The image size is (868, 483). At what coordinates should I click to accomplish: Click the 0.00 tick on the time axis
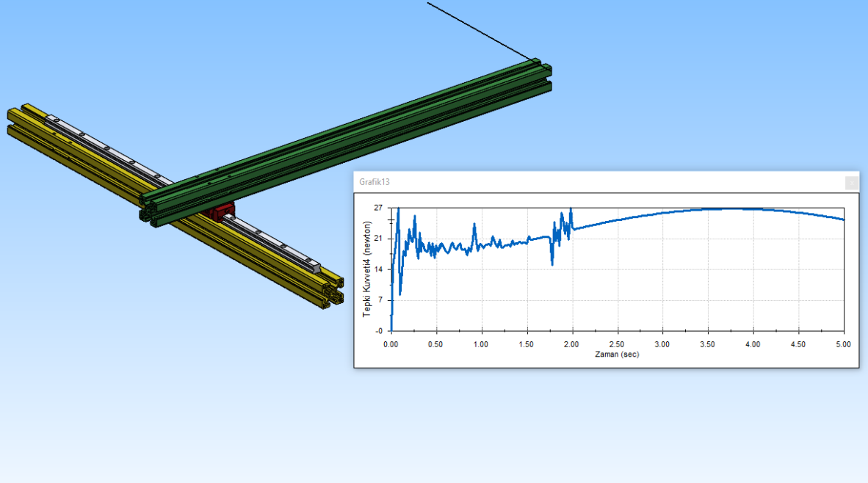[391, 344]
